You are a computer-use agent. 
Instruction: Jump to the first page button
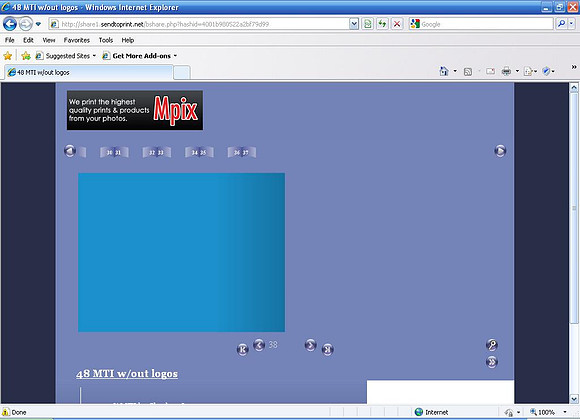(243, 349)
